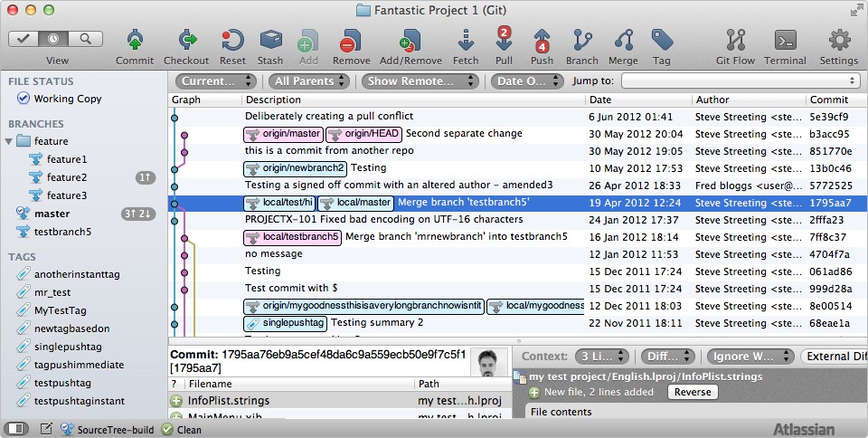868x438 pixels.
Task: Open the All Parents dropdown
Action: point(309,81)
